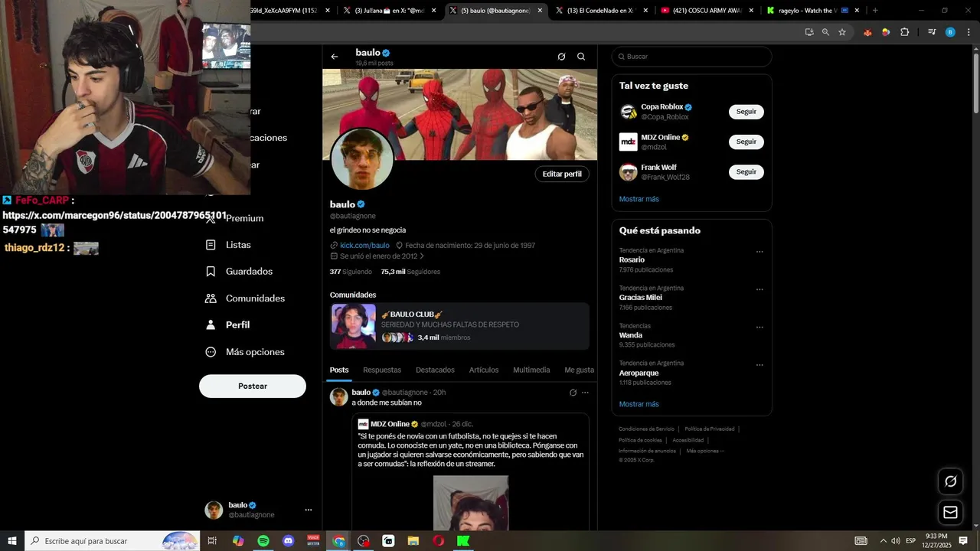The width and height of the screenshot is (980, 551).
Task: Open Grok icon in the profile header
Action: pos(561,57)
